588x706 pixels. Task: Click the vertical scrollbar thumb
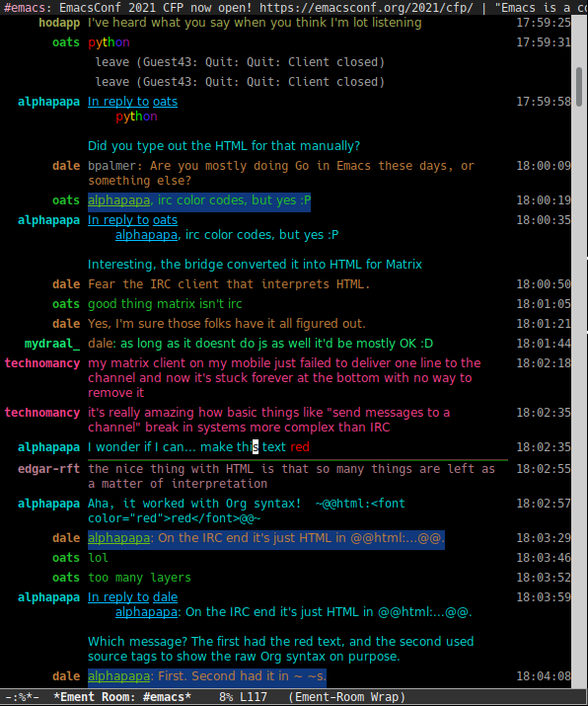pos(579,87)
